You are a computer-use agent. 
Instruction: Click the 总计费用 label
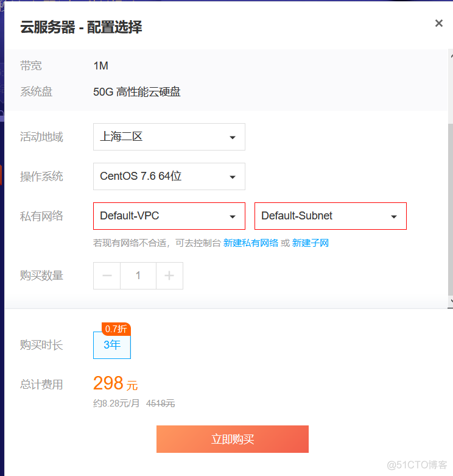coord(41,385)
